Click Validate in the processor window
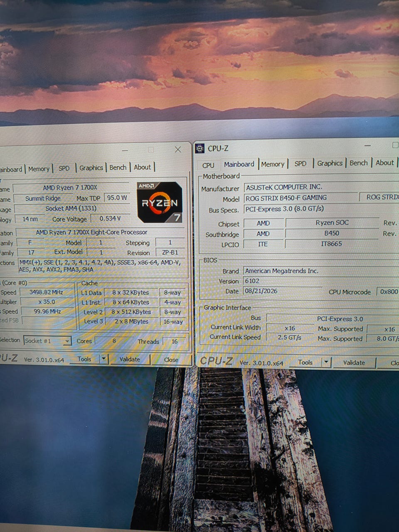Screen dimensions: 399x532 (130, 360)
